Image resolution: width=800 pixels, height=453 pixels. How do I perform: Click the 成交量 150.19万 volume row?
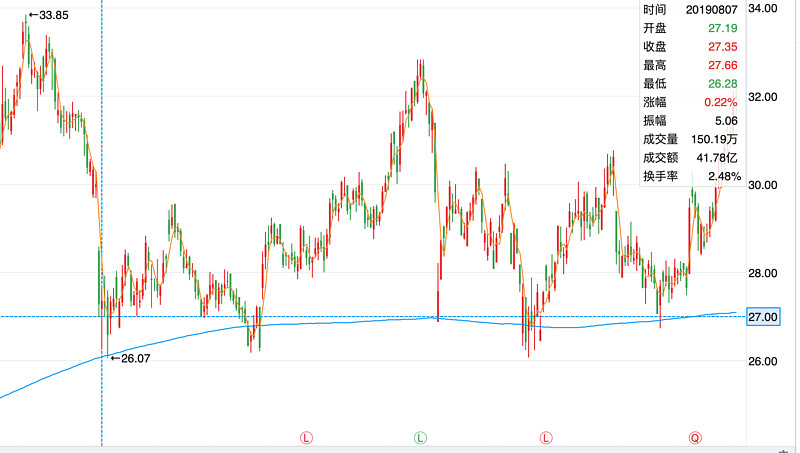coord(690,139)
